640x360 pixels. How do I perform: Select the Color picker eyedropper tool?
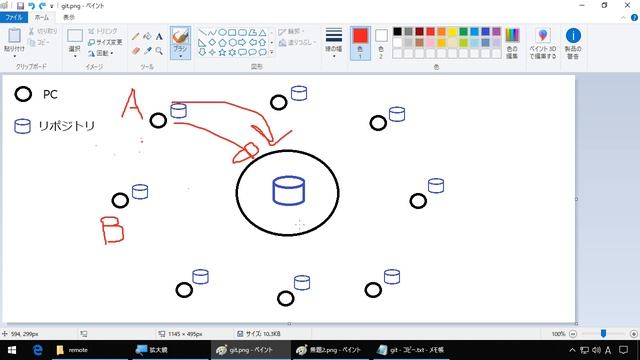coord(147,51)
